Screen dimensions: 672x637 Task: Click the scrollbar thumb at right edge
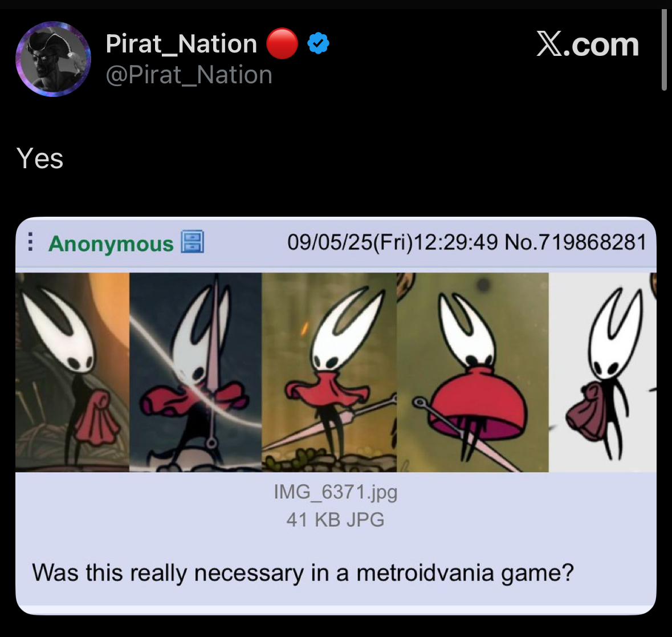point(664,50)
